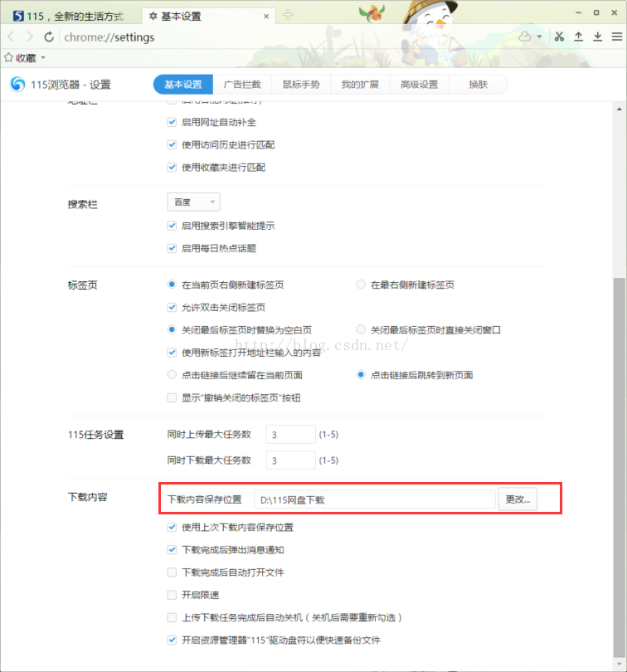Toggle 使用收藏夹进行匹配 checkbox
The height and width of the screenshot is (672, 627).
(x=172, y=167)
